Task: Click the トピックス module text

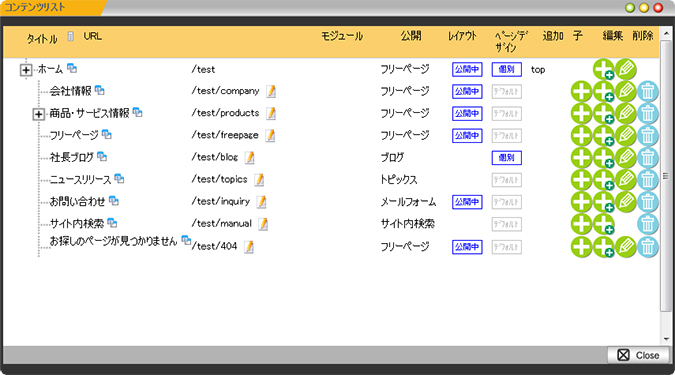Action: coord(399,180)
